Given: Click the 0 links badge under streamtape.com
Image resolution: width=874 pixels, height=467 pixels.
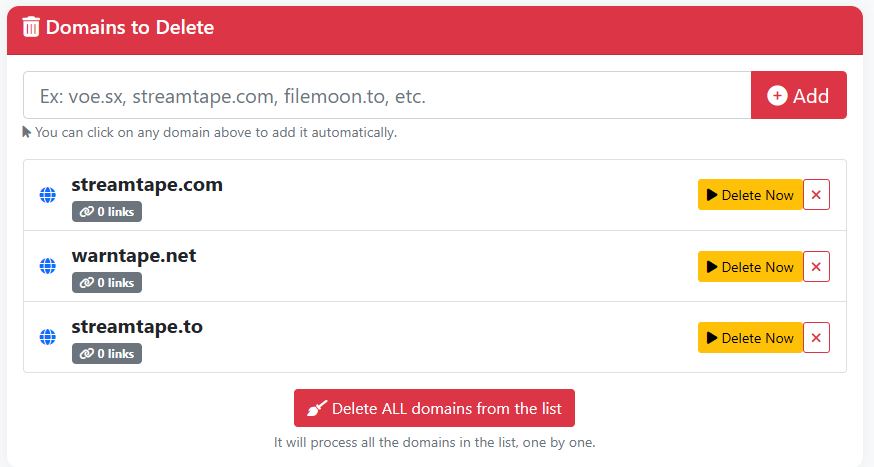Looking at the screenshot, I should coord(107,211).
